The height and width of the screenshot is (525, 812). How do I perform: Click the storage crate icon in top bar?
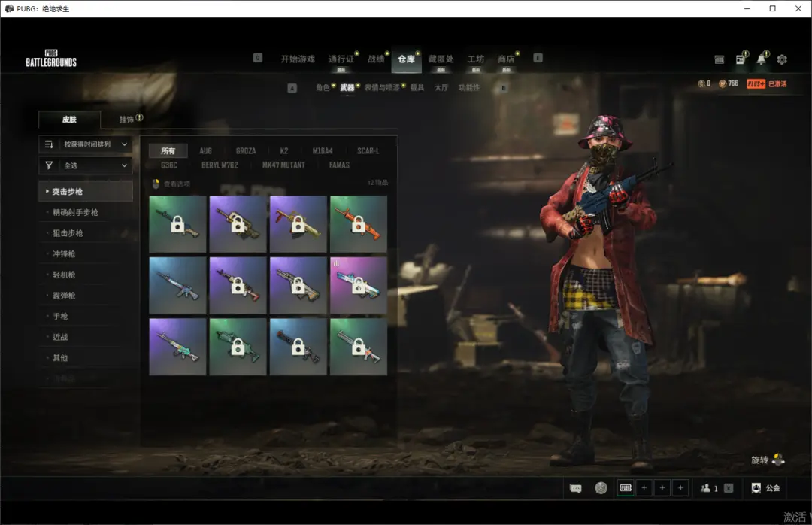[720, 59]
